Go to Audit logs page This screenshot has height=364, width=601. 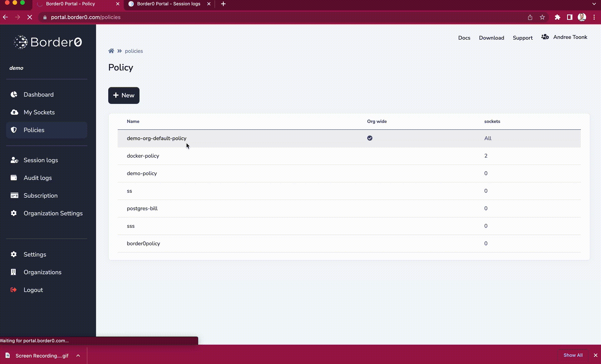point(38,178)
